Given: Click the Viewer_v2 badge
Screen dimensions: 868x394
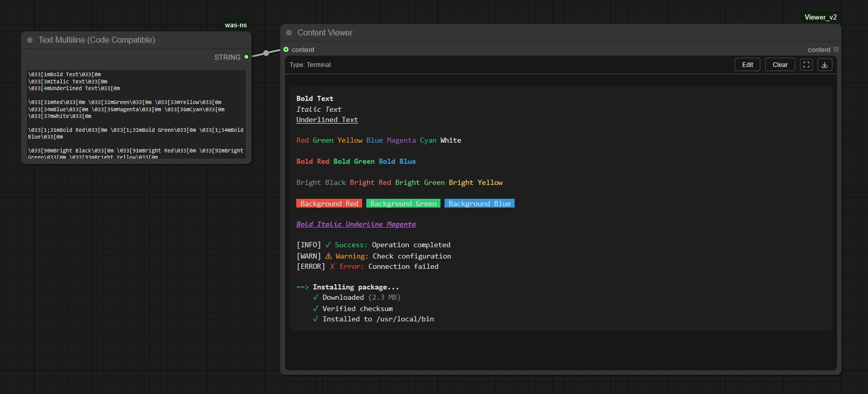Looking at the screenshot, I should [x=821, y=17].
